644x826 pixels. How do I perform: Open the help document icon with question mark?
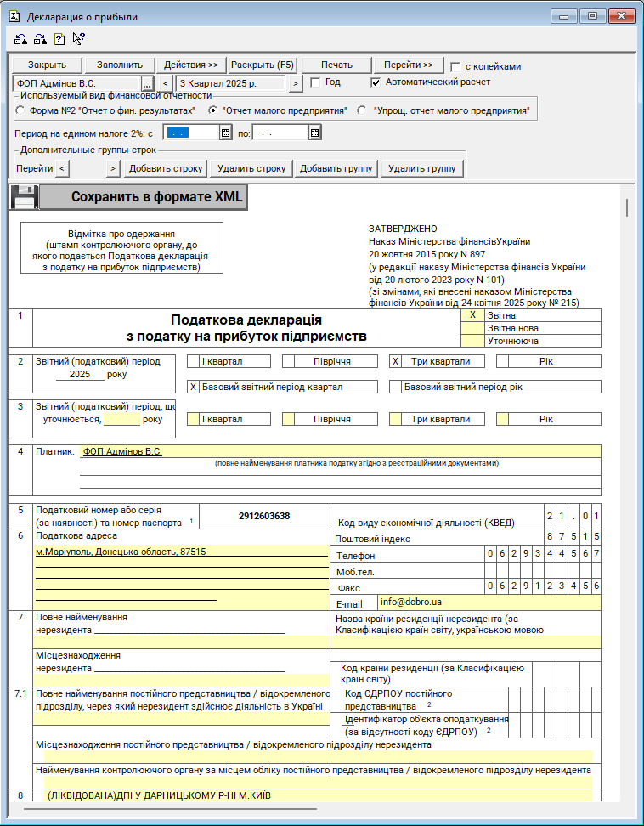[x=59, y=38]
